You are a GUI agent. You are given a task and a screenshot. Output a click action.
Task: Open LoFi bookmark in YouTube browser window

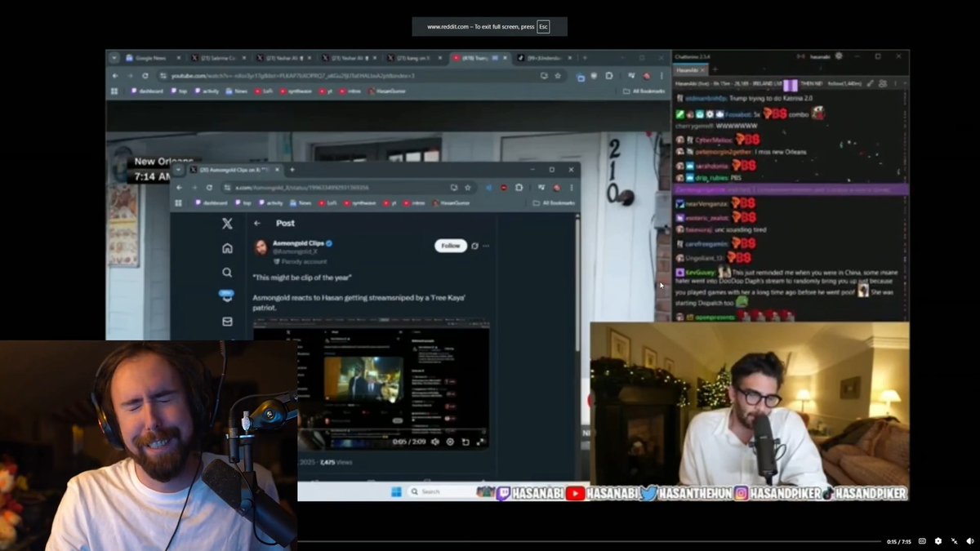(262, 91)
